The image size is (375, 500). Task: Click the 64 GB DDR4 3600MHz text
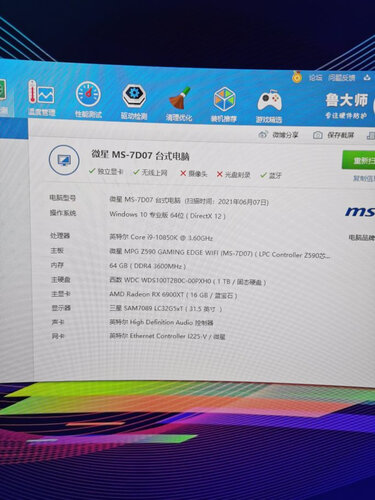148,266
